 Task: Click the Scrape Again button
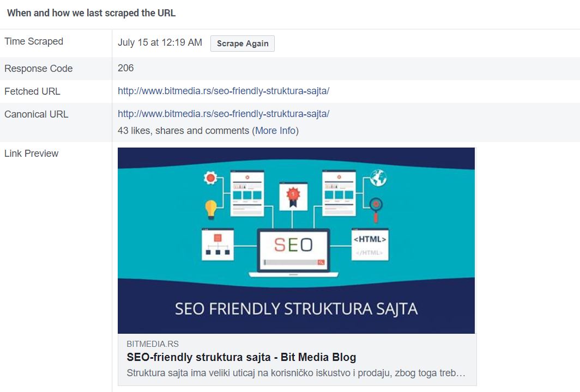[x=243, y=44]
